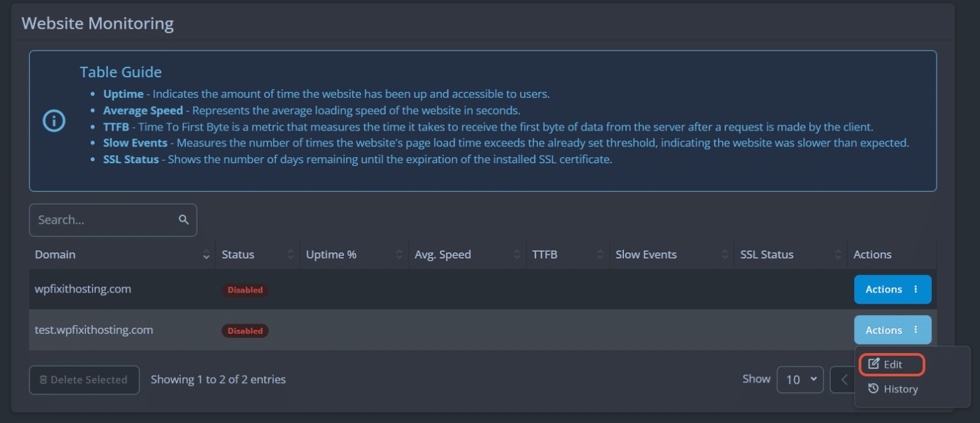Open the Show entries count dropdown
The height and width of the screenshot is (423, 980).
800,380
